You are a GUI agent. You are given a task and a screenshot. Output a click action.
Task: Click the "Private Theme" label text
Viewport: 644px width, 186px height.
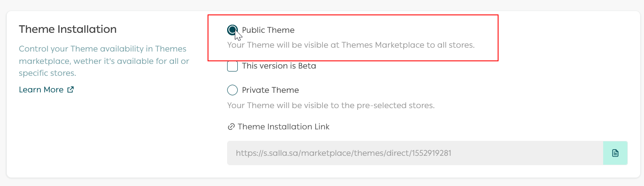[x=270, y=90]
